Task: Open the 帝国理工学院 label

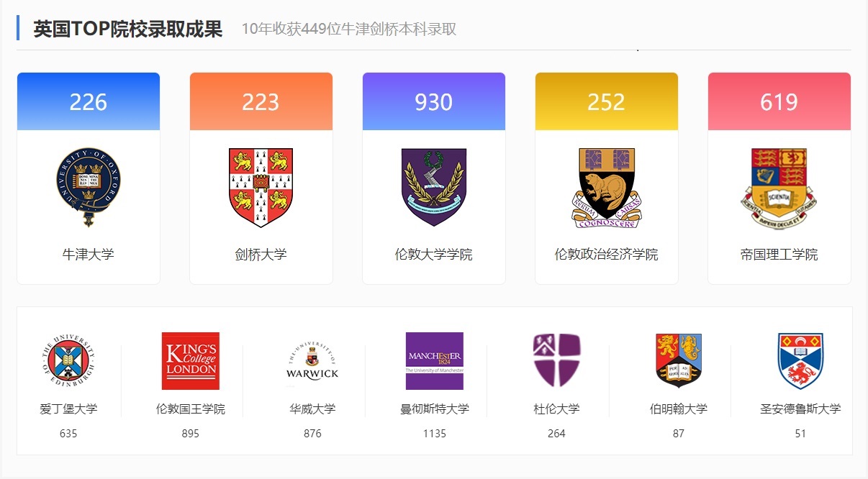Action: tap(779, 255)
